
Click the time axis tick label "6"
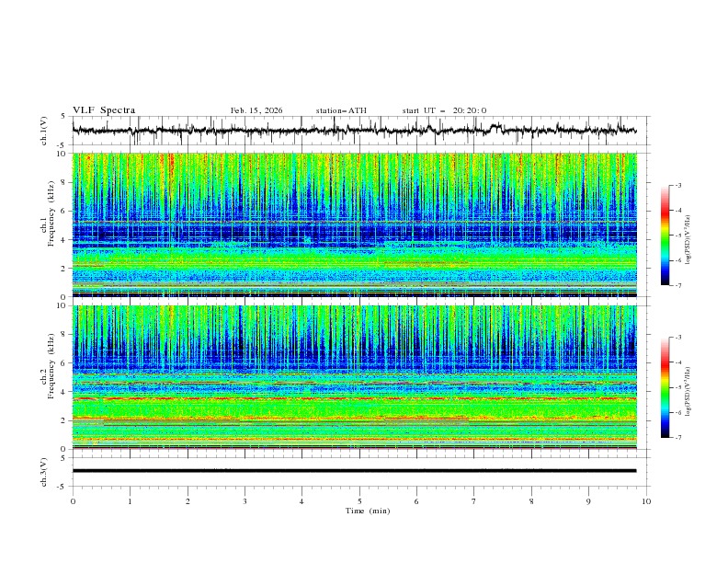416,501
